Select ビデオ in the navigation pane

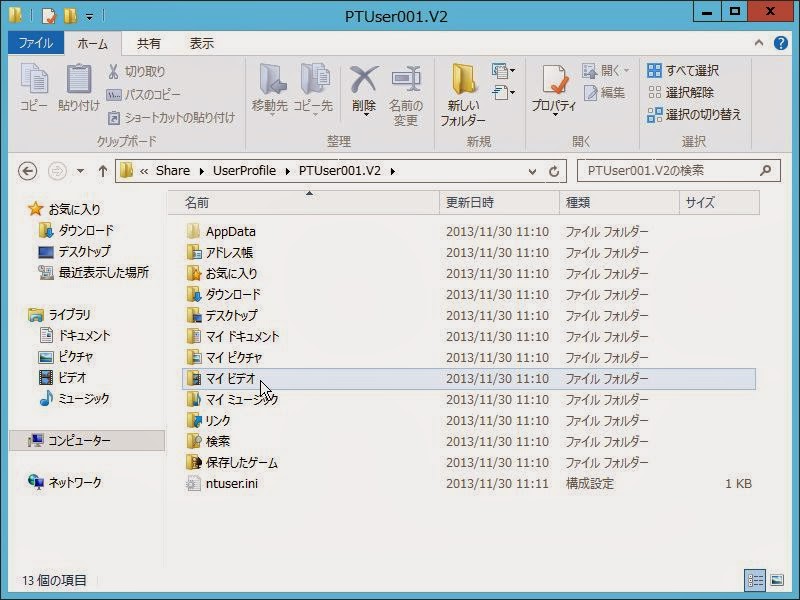tap(63, 378)
